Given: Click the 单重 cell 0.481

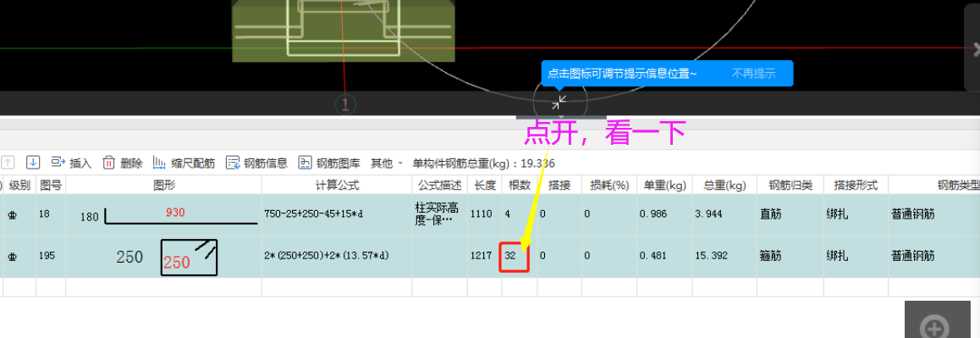Looking at the screenshot, I should click(x=664, y=256).
